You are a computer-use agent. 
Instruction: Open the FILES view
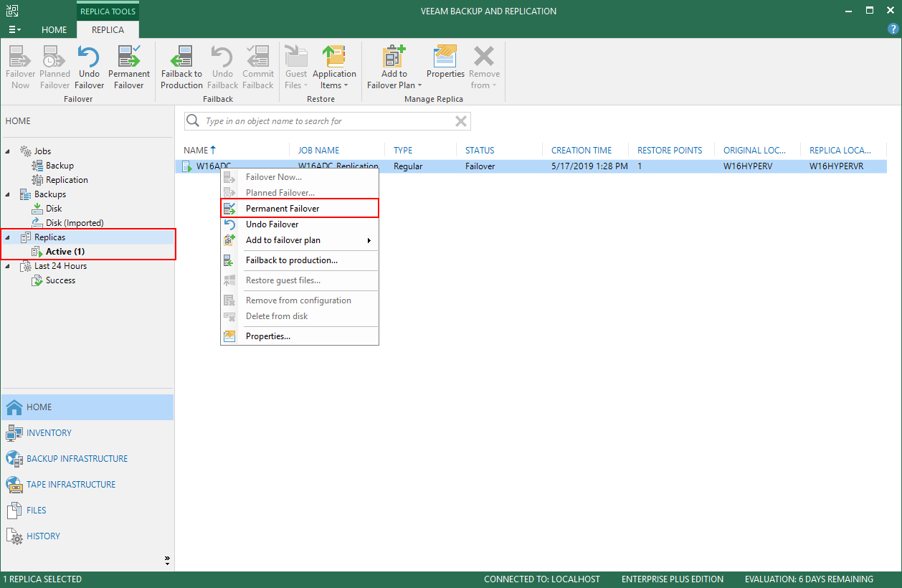tap(87, 511)
